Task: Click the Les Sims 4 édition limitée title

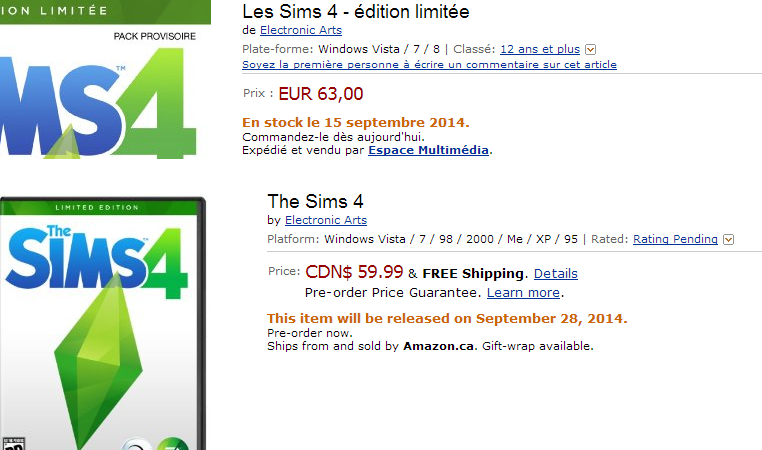Action: point(355,12)
